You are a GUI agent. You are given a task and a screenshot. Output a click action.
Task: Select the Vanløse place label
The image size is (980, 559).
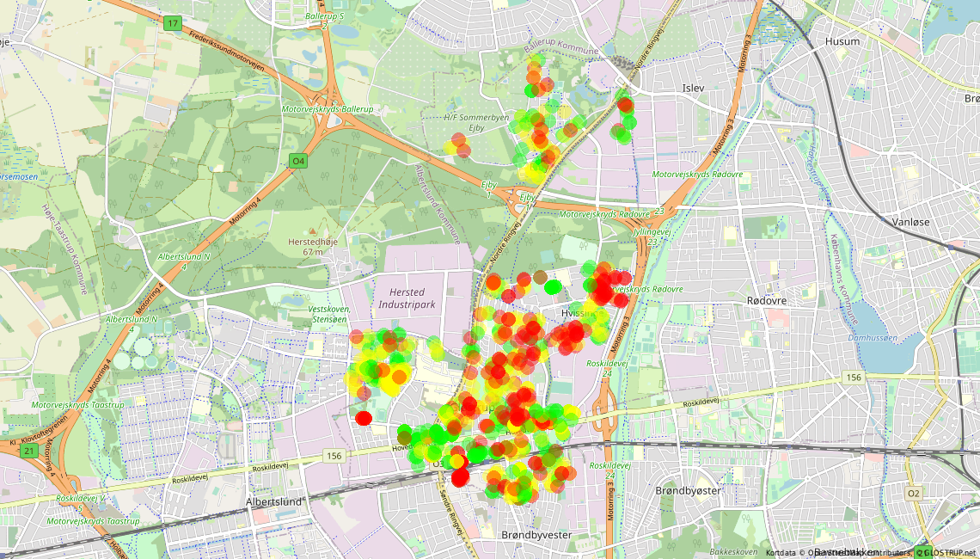[x=910, y=221]
